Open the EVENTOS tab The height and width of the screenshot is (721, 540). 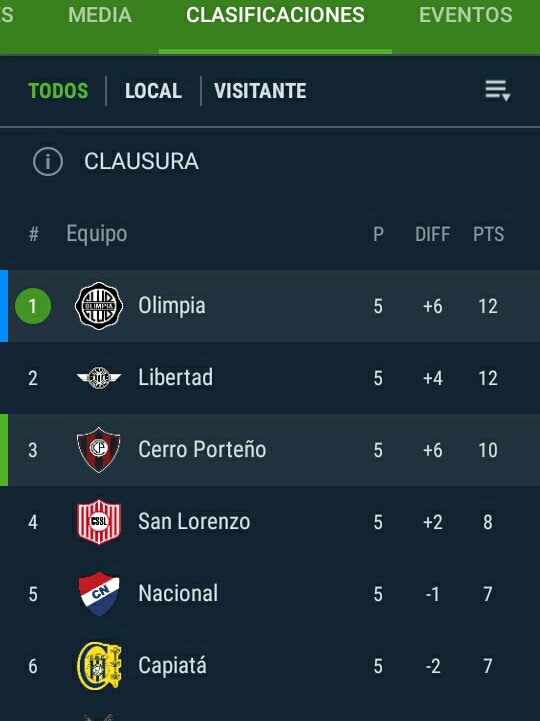coord(465,15)
